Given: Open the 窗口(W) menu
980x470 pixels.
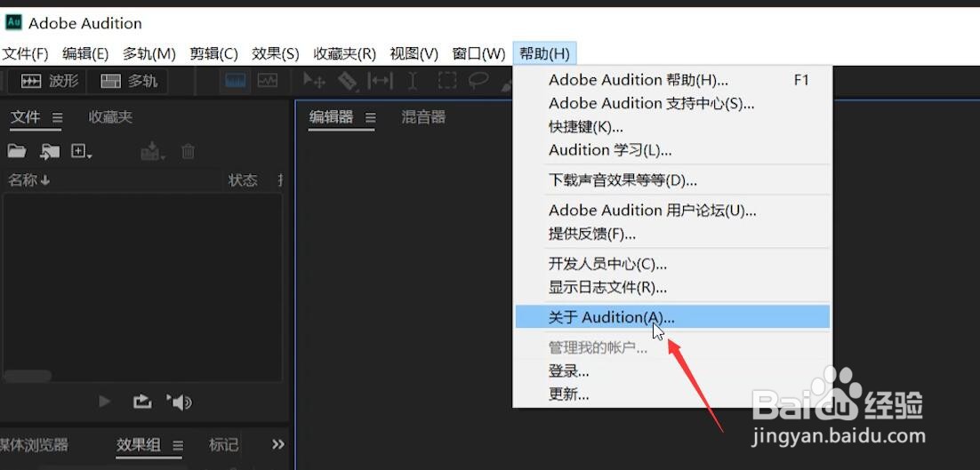Looking at the screenshot, I should (478, 53).
